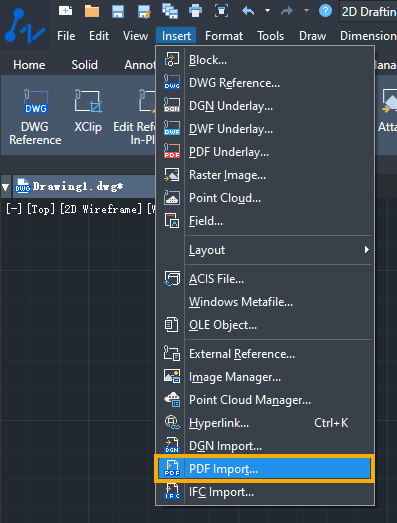397x523 pixels.
Task: Click the Undo arrow icon
Action: [x=248, y=11]
